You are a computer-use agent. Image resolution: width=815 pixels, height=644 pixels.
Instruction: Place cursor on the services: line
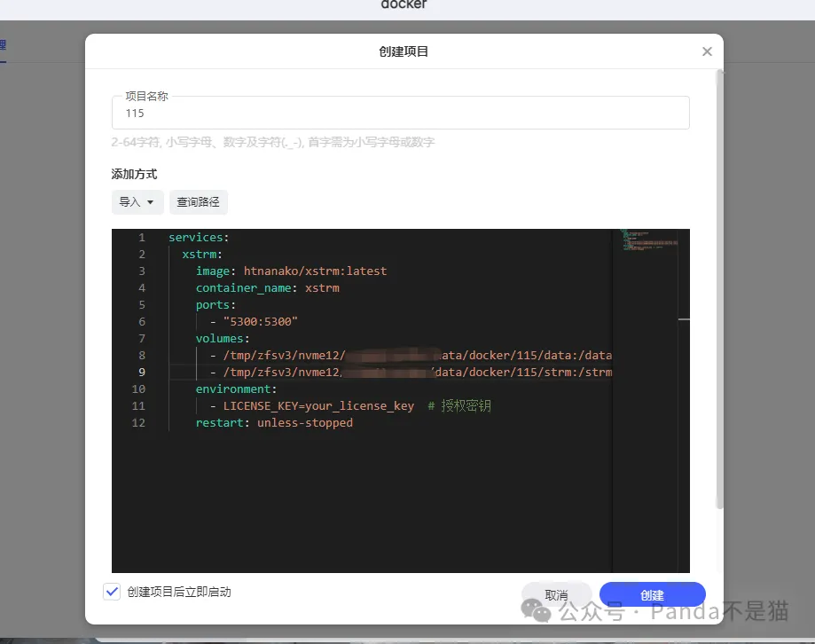click(x=197, y=237)
